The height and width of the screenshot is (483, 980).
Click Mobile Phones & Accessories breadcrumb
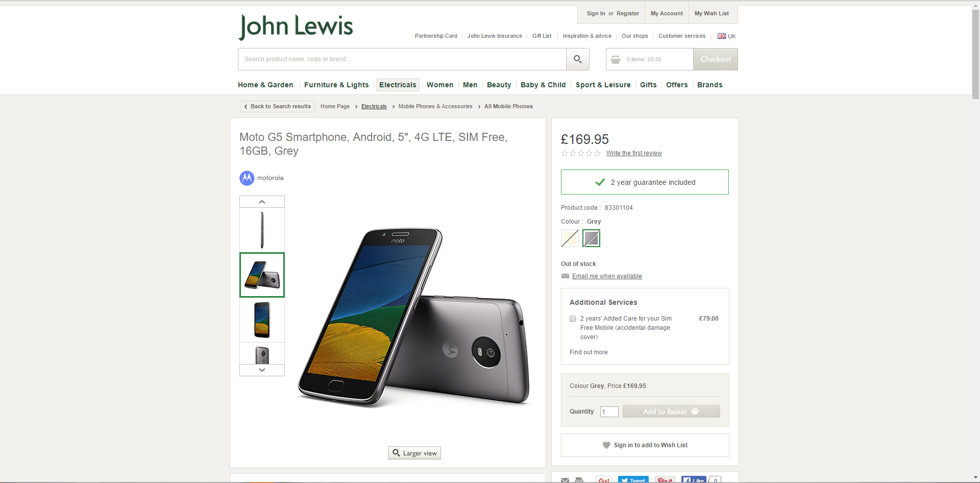435,106
